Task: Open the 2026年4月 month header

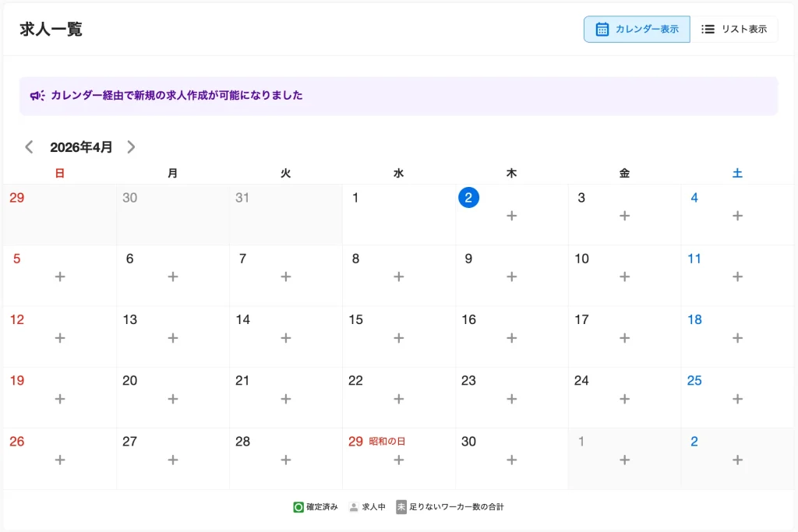Action: (80, 146)
